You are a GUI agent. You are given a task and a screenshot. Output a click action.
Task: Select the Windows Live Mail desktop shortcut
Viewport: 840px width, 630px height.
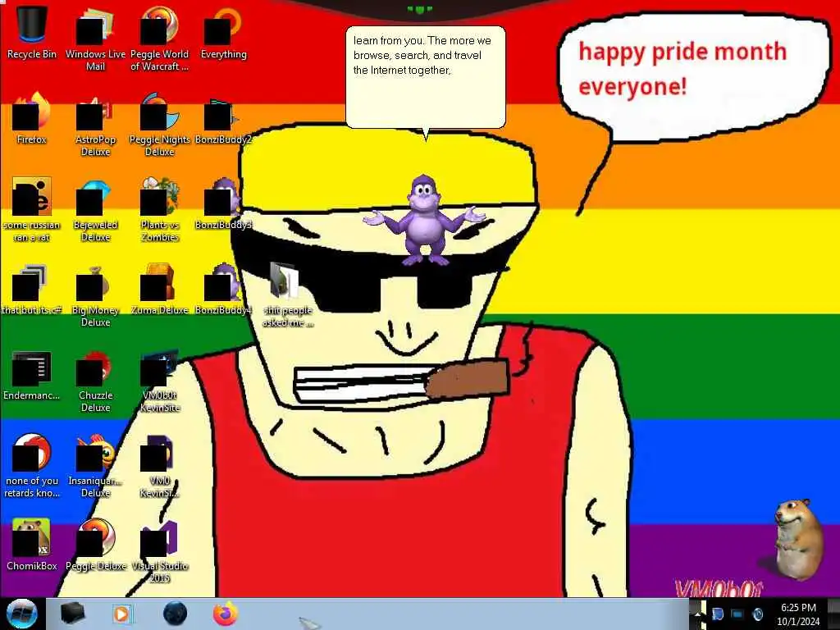tap(95, 38)
